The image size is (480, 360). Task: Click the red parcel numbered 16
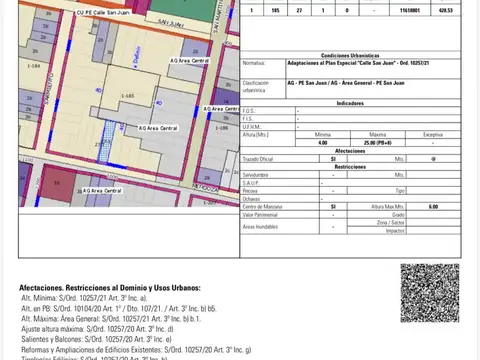[58, 184]
